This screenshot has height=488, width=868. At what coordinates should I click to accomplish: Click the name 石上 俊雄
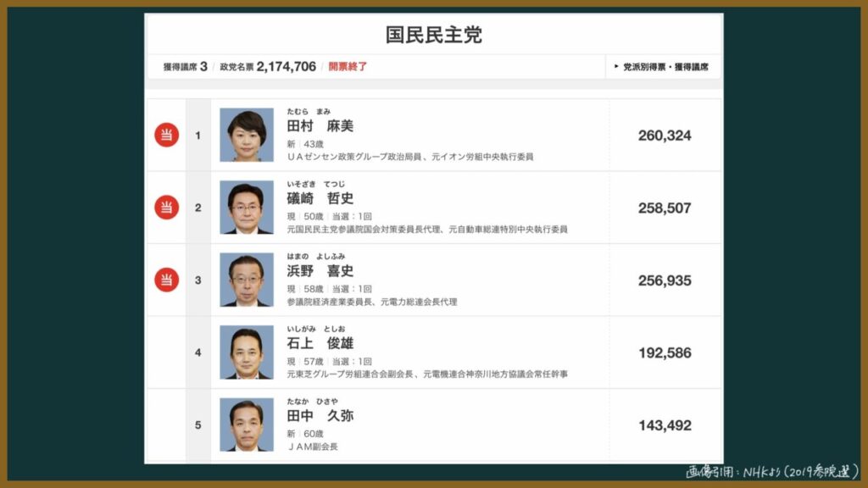point(320,343)
